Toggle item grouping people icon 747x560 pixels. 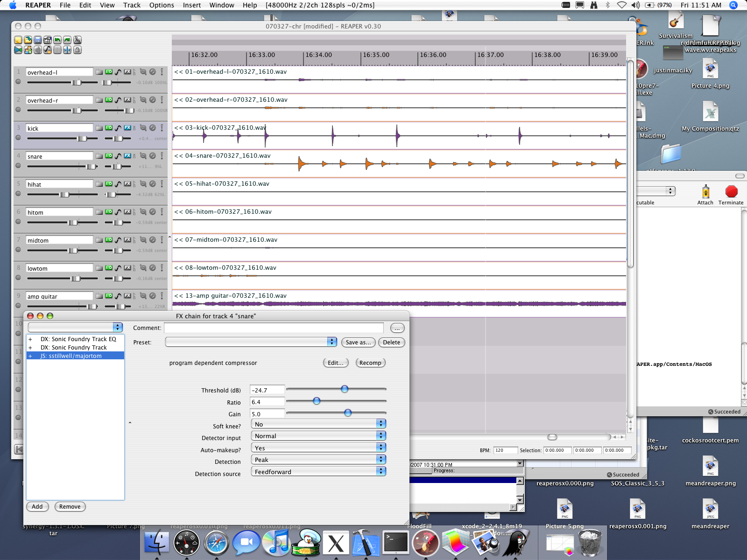click(28, 50)
